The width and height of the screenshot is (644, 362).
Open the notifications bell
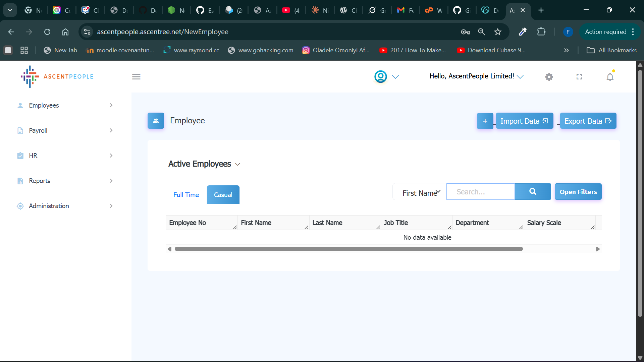[x=610, y=77]
